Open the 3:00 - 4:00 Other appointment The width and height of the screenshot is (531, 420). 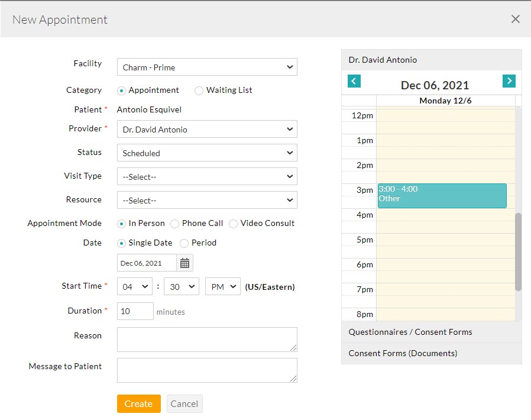442,196
